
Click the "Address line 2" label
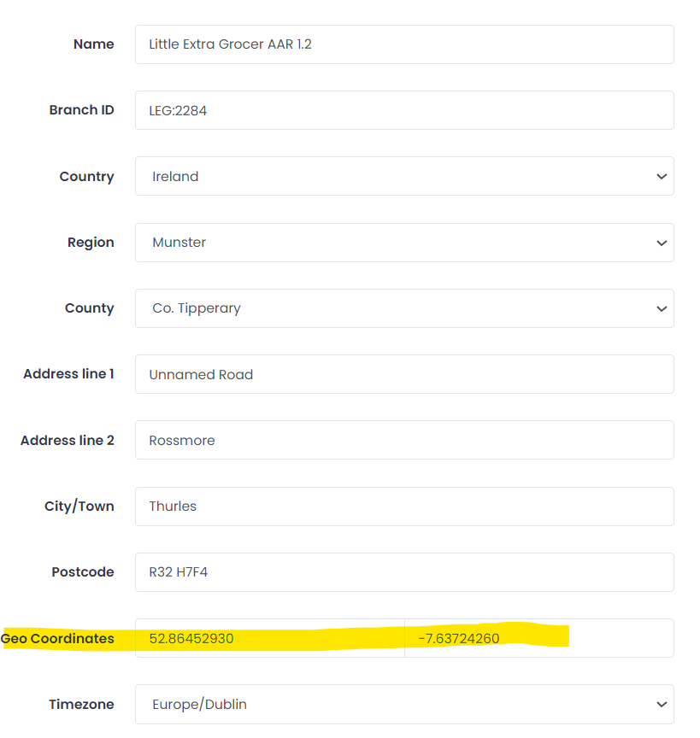coord(67,441)
